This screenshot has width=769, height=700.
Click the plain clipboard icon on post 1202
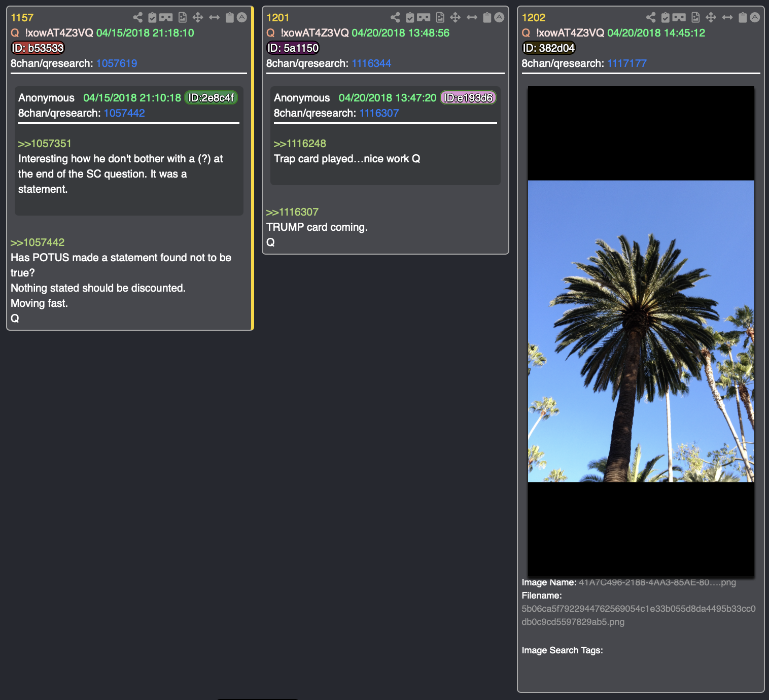(x=743, y=18)
